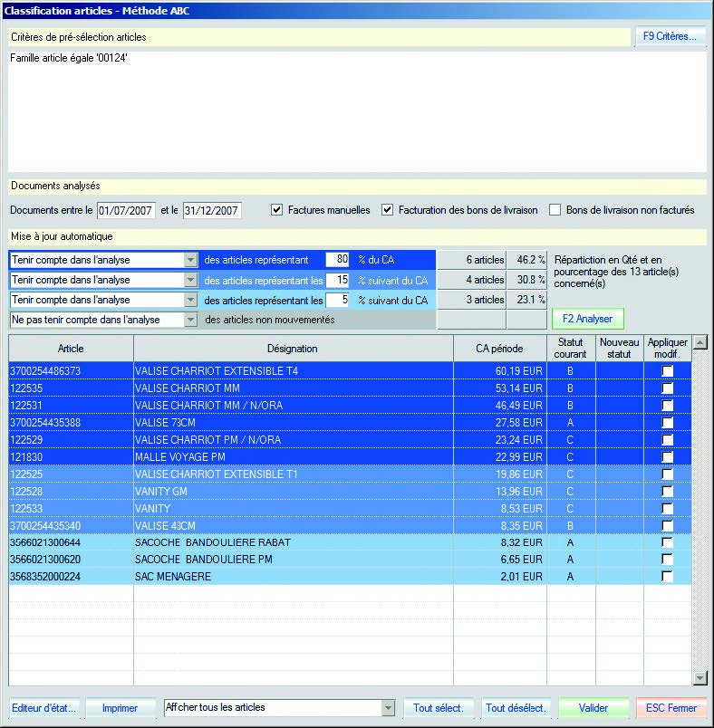
Task: Expand the first 'Tenir compte dans l'analyse' dropdown
Action: (x=190, y=260)
